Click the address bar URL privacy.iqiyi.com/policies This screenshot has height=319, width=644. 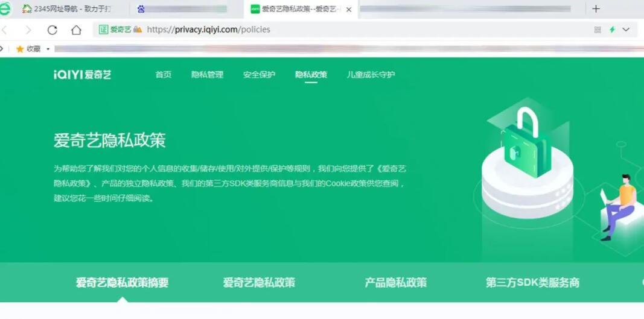(x=209, y=30)
